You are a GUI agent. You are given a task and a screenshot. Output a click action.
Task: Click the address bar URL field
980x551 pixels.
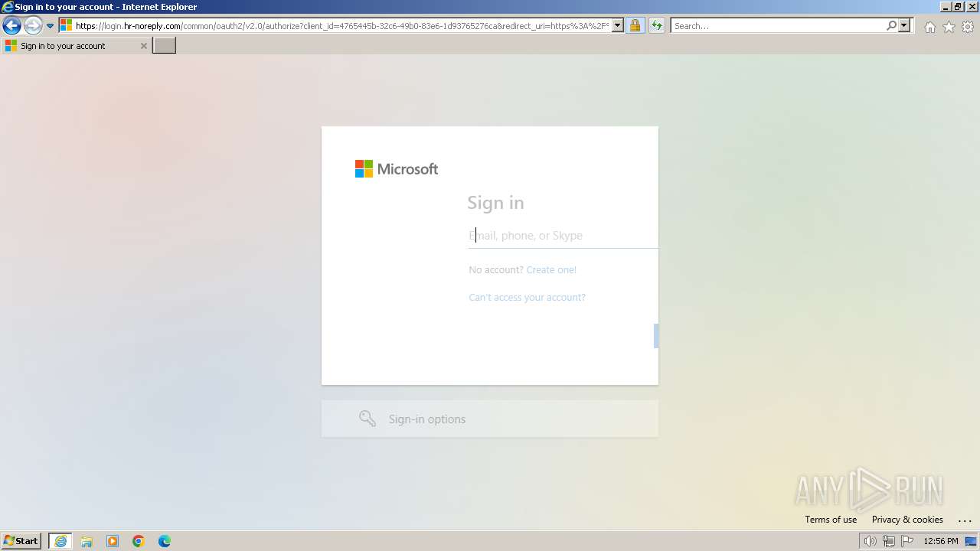click(x=341, y=26)
